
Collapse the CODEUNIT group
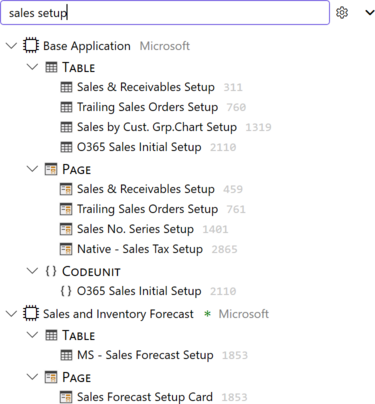point(32,271)
